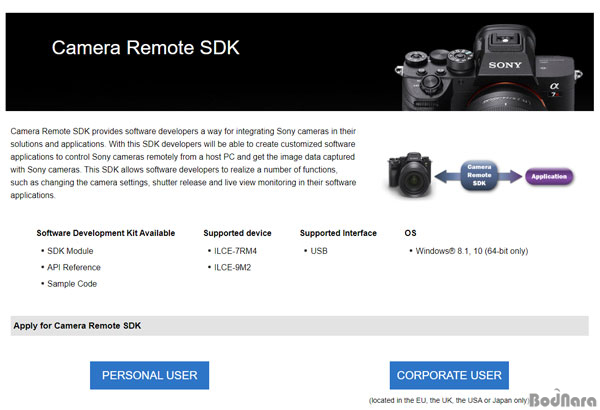Screen dimensions: 600x410
Task: Click the 'OS' heading
Action: [410, 233]
